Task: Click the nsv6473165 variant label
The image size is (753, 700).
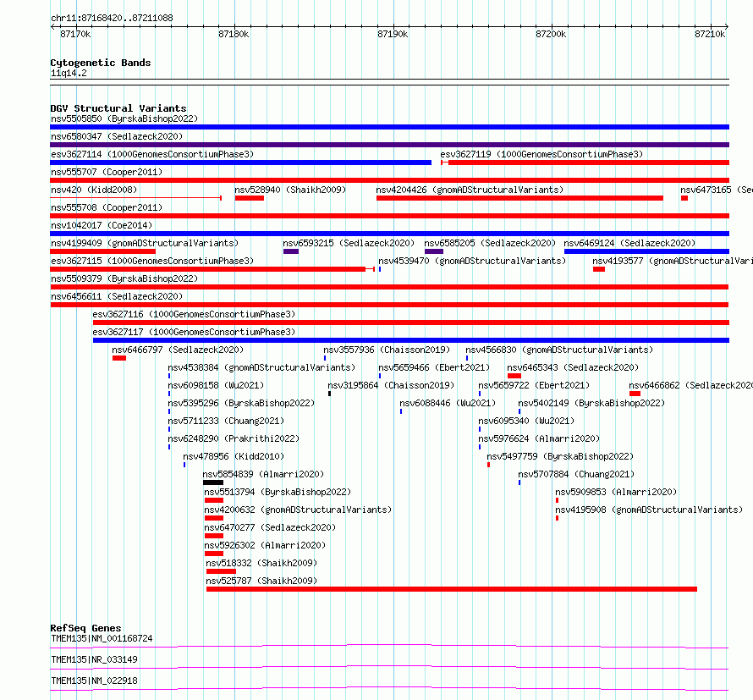Action: point(717,190)
